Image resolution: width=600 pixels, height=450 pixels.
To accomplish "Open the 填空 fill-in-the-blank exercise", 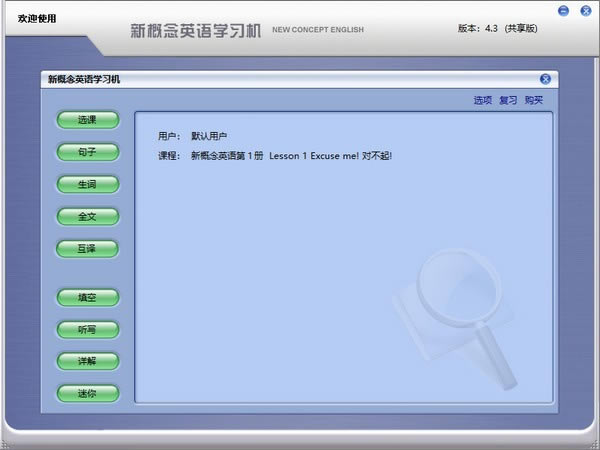I will click(87, 297).
